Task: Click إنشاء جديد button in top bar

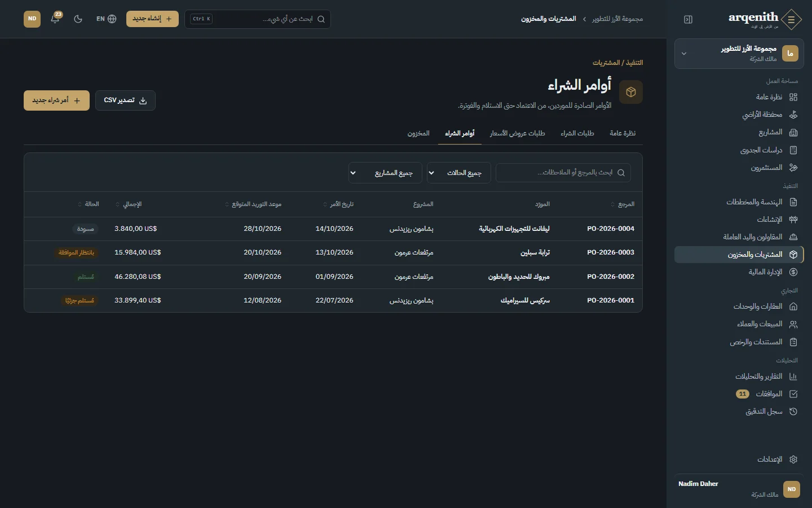Action: (x=152, y=19)
